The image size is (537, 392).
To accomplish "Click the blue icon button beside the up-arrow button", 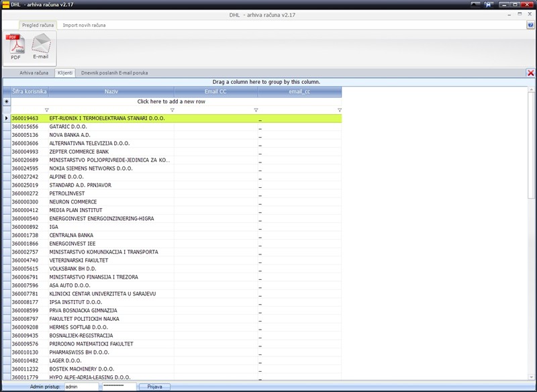I will pyautogui.click(x=489, y=5).
